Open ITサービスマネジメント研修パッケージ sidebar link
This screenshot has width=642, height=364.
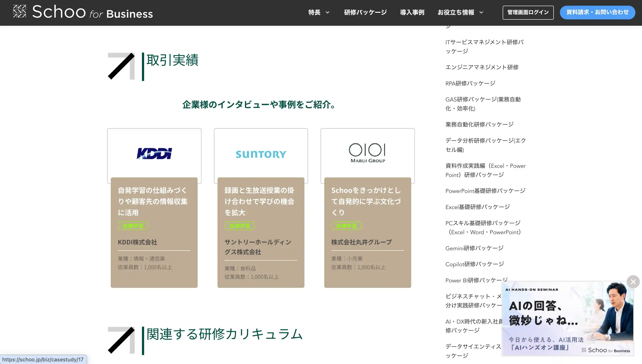pyautogui.click(x=485, y=46)
